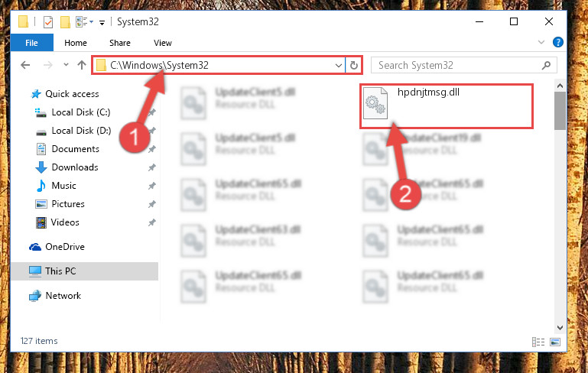Open the Help question mark icon
Screen dimensions: 588x373
coord(557,42)
